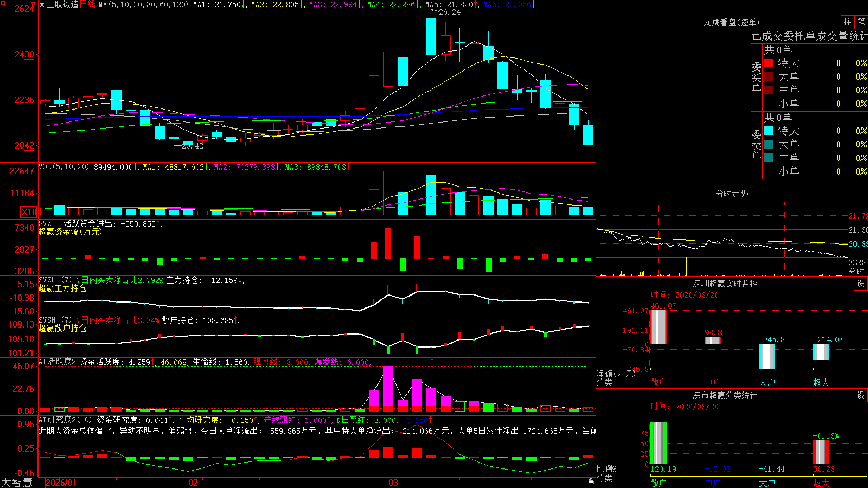Click the VOL(5,10,20) indicator label
The width and height of the screenshot is (868, 488).
click(x=63, y=167)
